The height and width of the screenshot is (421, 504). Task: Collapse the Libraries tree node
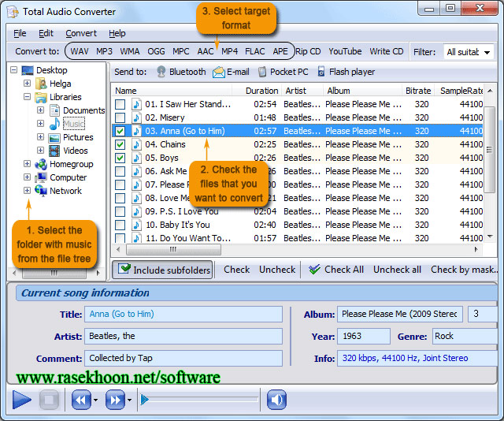pos(27,96)
